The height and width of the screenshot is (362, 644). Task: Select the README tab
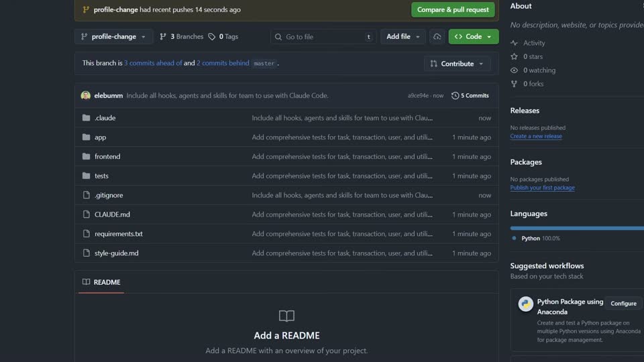point(101,282)
